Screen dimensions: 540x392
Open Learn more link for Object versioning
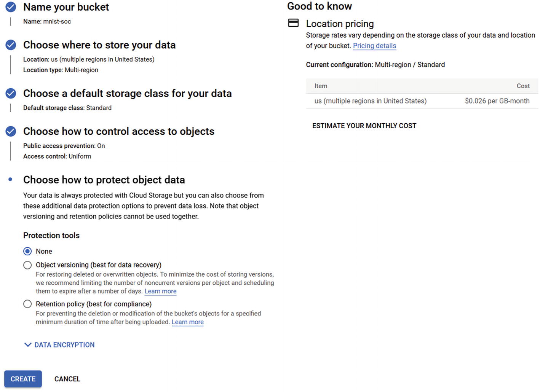[x=160, y=291]
